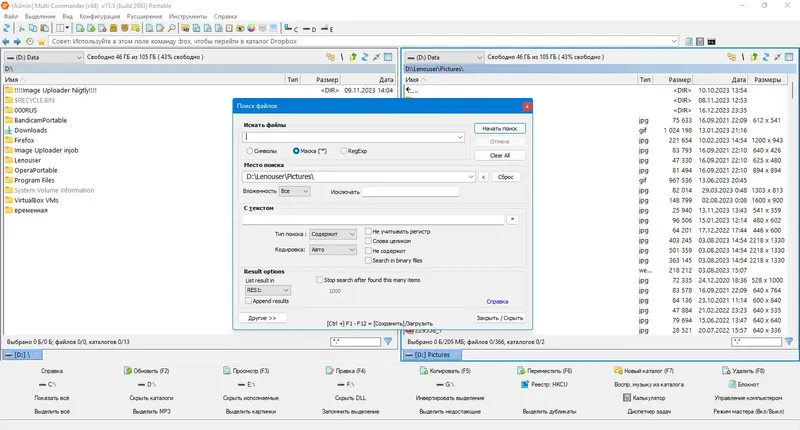Click the 'Справка' link in search dialog

pyautogui.click(x=497, y=301)
